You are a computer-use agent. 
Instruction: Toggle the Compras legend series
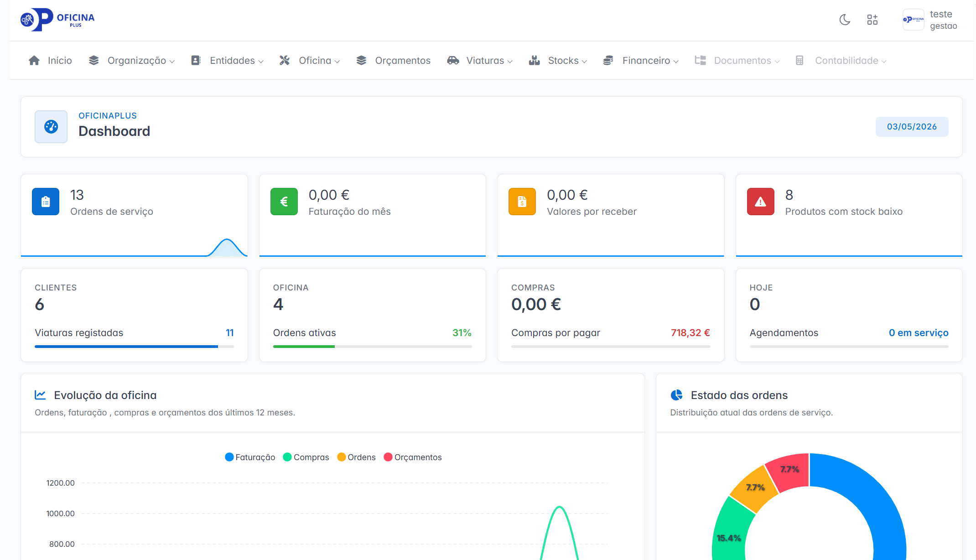click(306, 457)
